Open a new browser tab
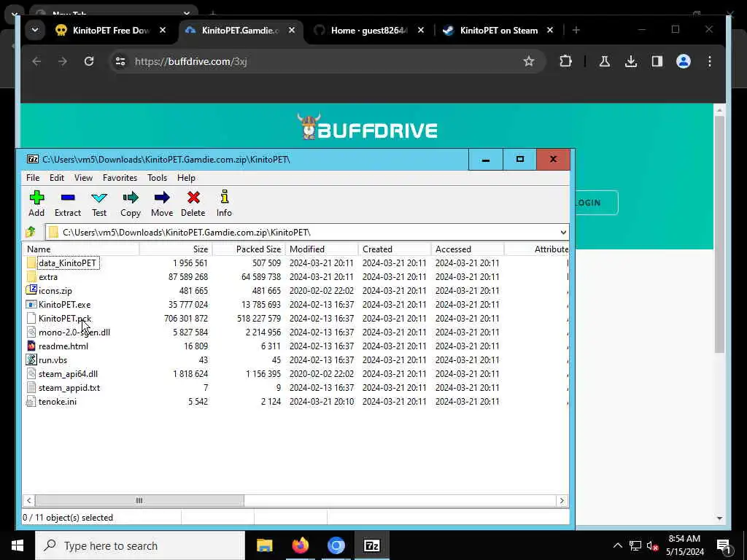The height and width of the screenshot is (560, 747). pyautogui.click(x=576, y=30)
